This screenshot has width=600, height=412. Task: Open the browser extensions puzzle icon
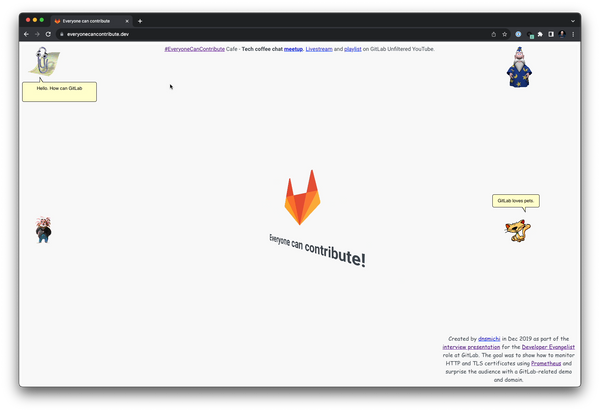541,34
